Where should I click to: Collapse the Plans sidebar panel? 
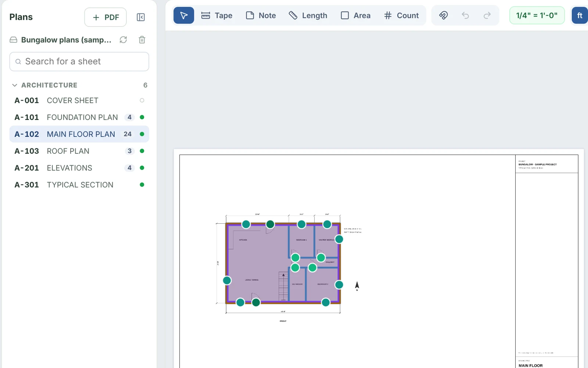tap(141, 17)
